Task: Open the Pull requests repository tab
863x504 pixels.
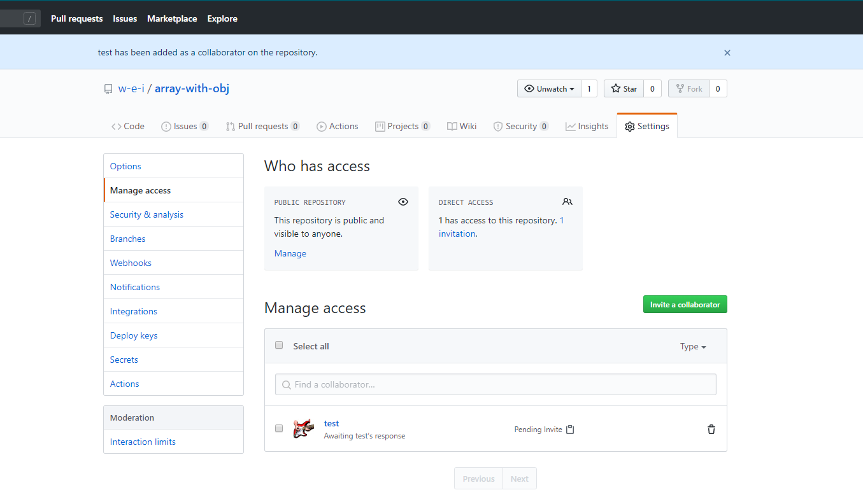Action: coord(262,126)
